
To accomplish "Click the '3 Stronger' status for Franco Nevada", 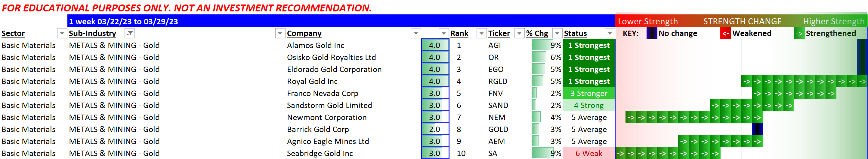I will pos(589,94).
